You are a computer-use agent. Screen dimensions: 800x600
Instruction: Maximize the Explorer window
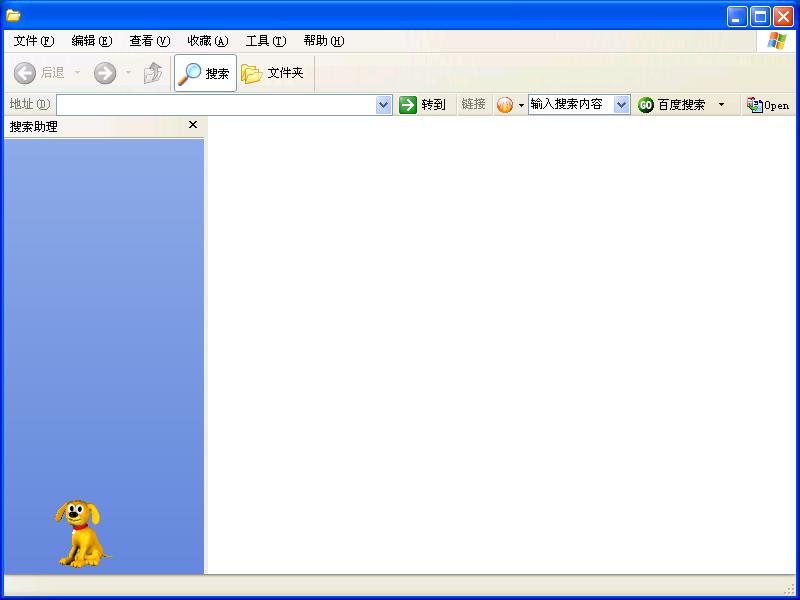coord(760,17)
